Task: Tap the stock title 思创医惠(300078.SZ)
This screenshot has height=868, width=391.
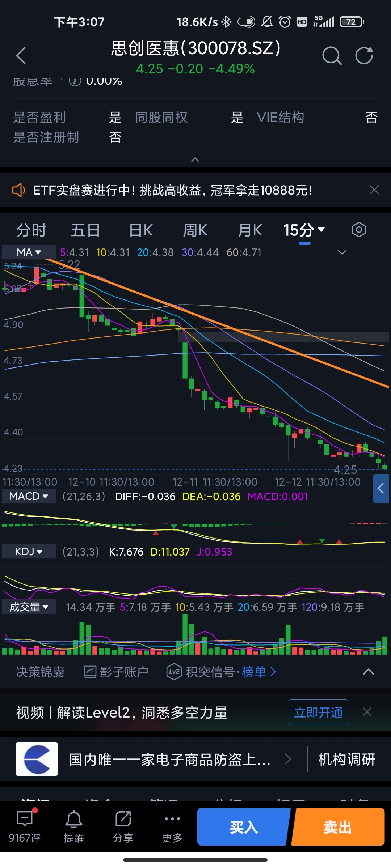Action: 195,48
